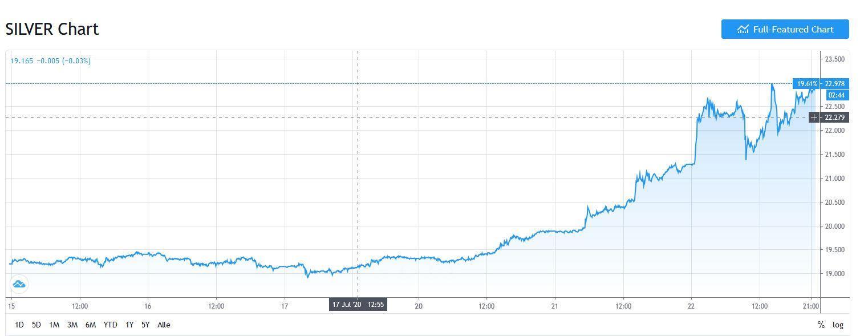Show all data with Alle
Viewport: 868px width, 336px height.
(164, 325)
